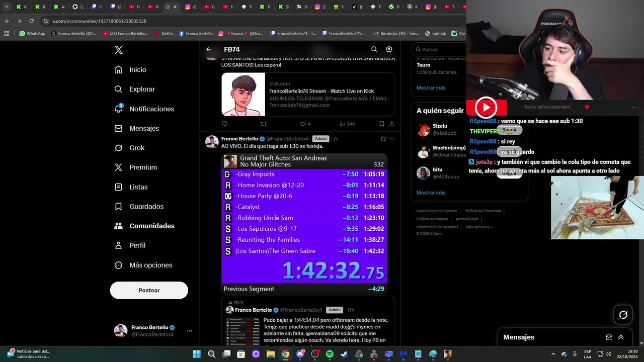Open the GTA San Andreas splits image
Viewport: 644px width, 362px height.
[304, 224]
